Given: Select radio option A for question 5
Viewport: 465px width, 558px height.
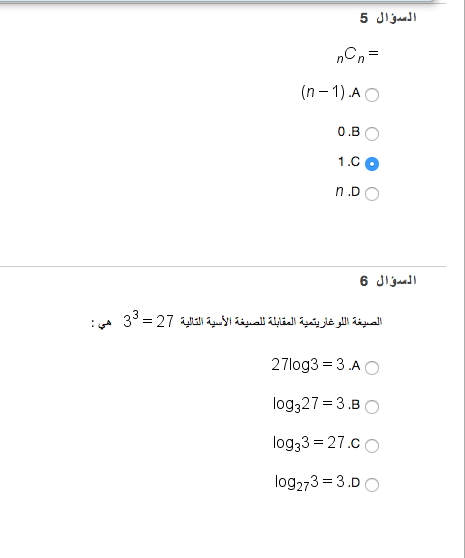Looking at the screenshot, I should 372,95.
